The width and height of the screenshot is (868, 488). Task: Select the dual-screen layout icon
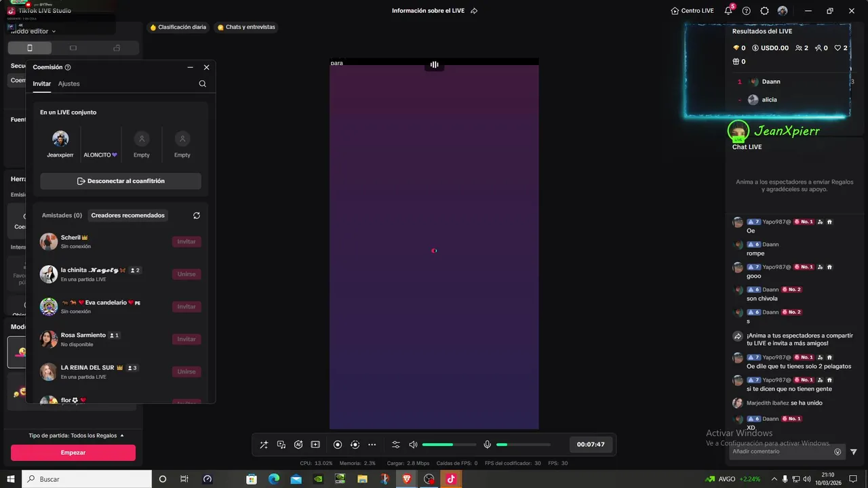(117, 48)
